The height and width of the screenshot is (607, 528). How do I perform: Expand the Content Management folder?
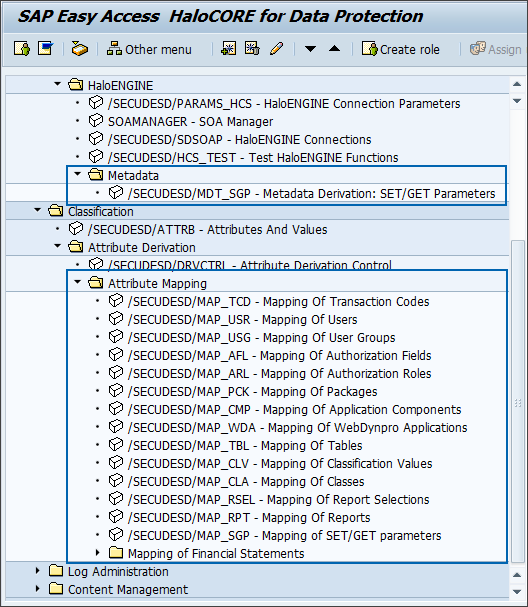37,588
